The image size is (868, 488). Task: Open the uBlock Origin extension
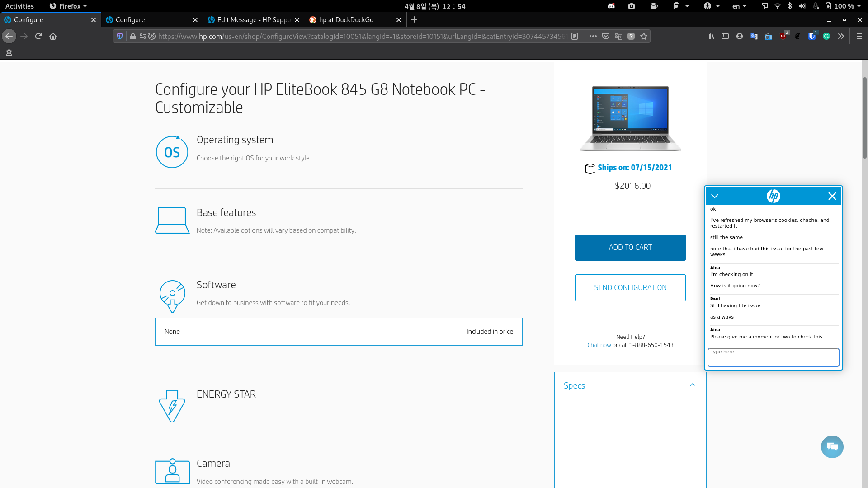pos(783,36)
